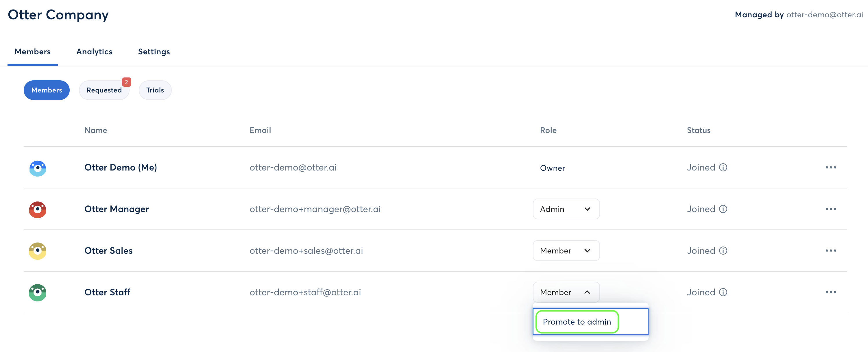Click the Role column header
This screenshot has width=868, height=352.
coord(548,130)
